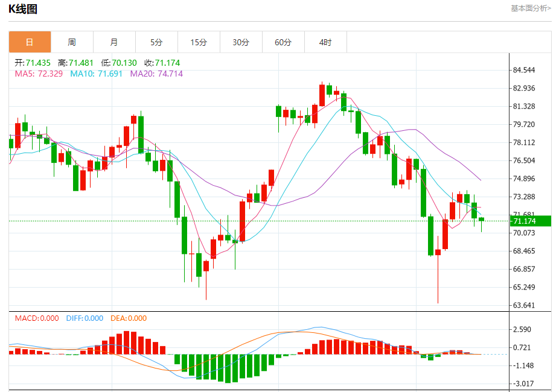This screenshot has width=559, height=392.
Task: Click the K线图 heading
Action: click(x=23, y=9)
